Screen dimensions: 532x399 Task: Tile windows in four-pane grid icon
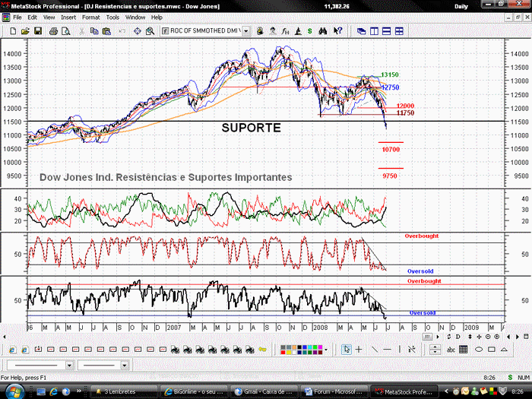point(399,31)
